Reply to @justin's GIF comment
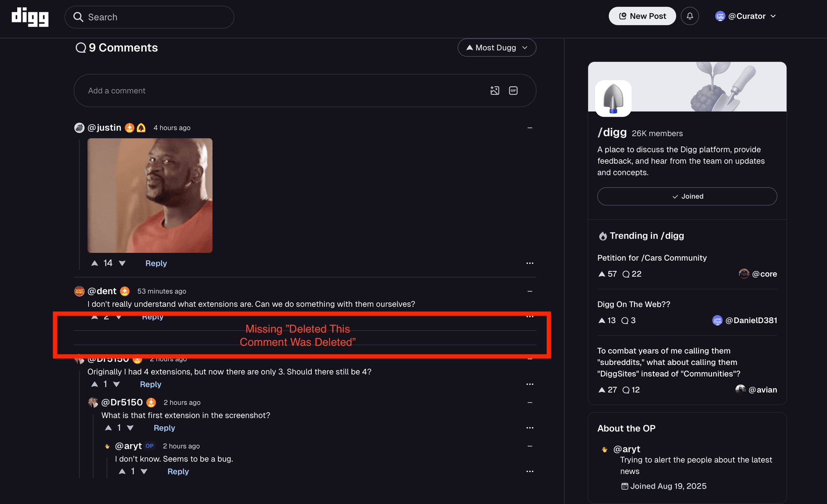This screenshot has width=827, height=504. (156, 263)
